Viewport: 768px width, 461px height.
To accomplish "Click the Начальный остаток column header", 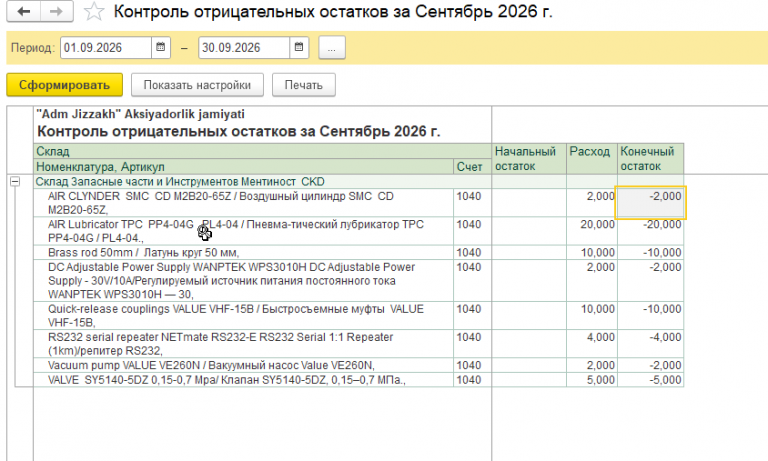I will (529, 159).
